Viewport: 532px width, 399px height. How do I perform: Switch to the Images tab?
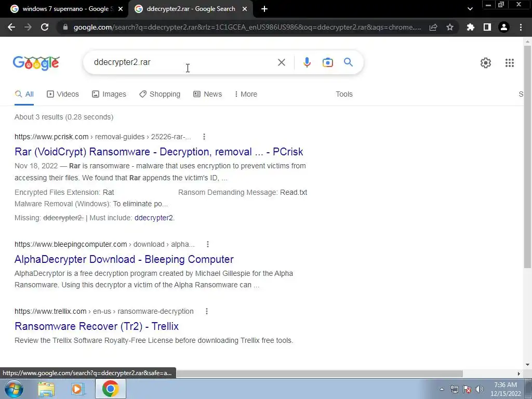tap(109, 95)
